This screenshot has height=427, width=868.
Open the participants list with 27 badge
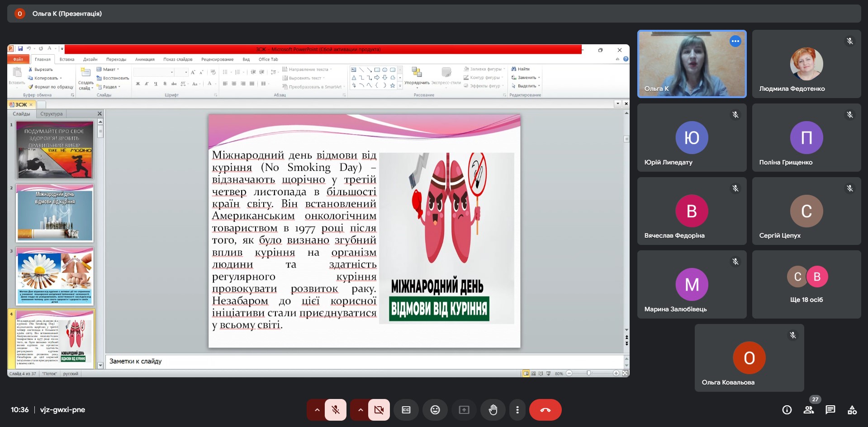tap(808, 410)
